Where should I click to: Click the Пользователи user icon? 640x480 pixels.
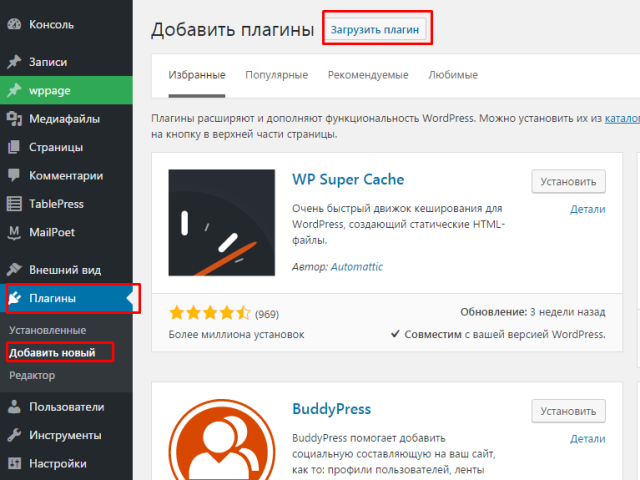coord(14,407)
